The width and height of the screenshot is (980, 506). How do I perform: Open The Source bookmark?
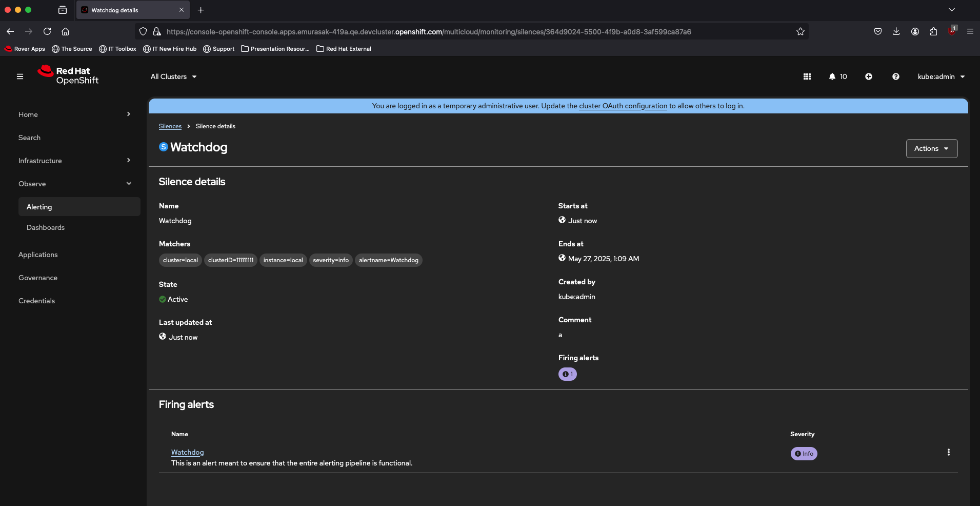click(72, 49)
